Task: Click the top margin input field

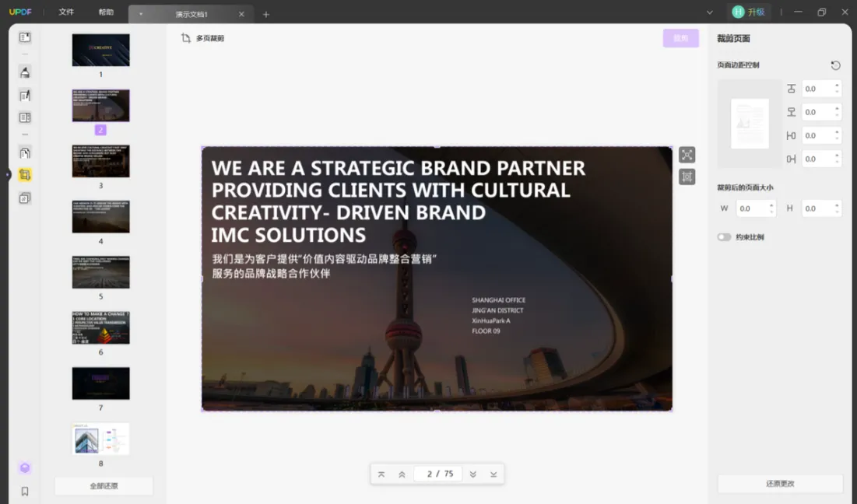Action: click(821, 89)
